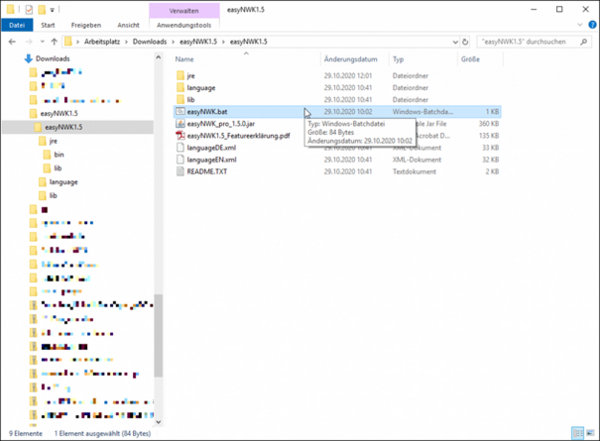Open the Freigeben ribbon tab

[x=90, y=25]
